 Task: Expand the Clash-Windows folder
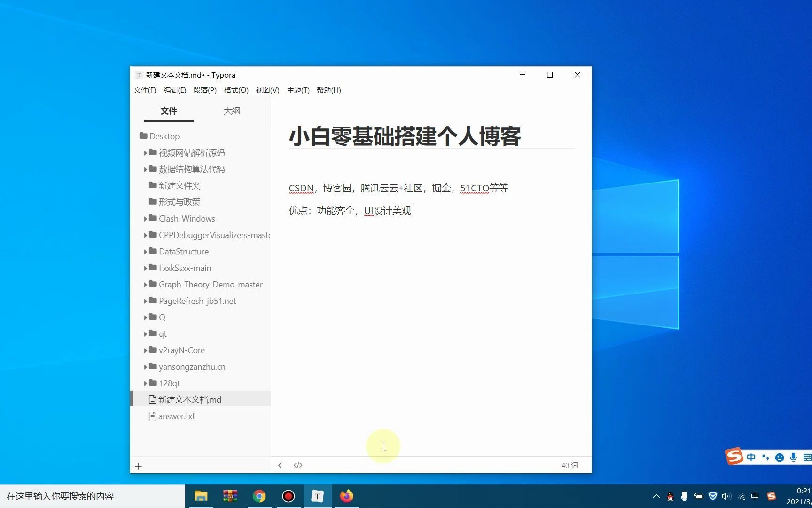[146, 218]
